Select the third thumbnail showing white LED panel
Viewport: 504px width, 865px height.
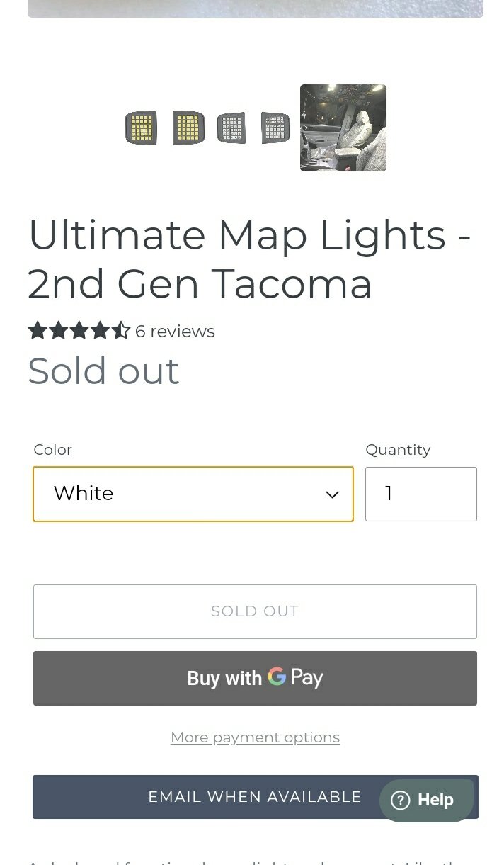tap(231, 128)
